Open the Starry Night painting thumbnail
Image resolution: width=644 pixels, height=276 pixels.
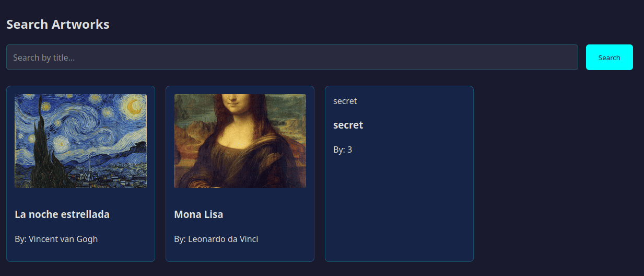coord(80,141)
